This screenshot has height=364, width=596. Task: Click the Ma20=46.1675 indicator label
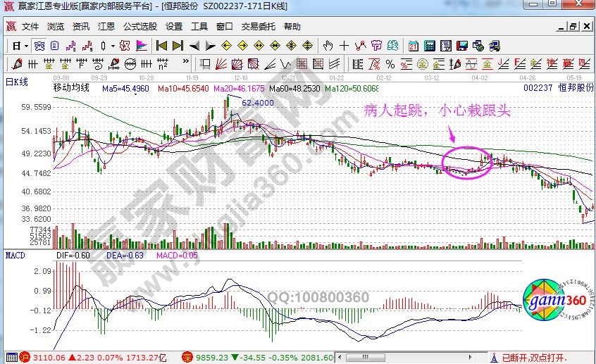[239, 89]
